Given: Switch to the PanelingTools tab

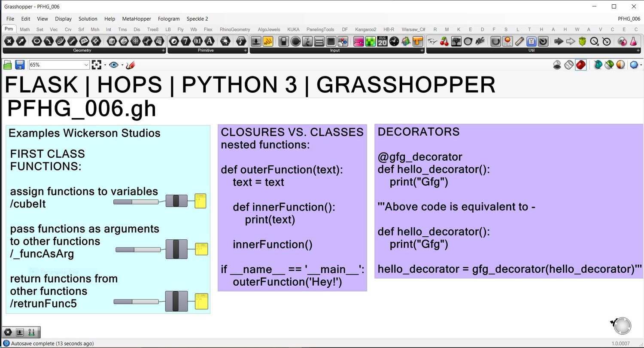Looking at the screenshot, I should pos(320,29).
